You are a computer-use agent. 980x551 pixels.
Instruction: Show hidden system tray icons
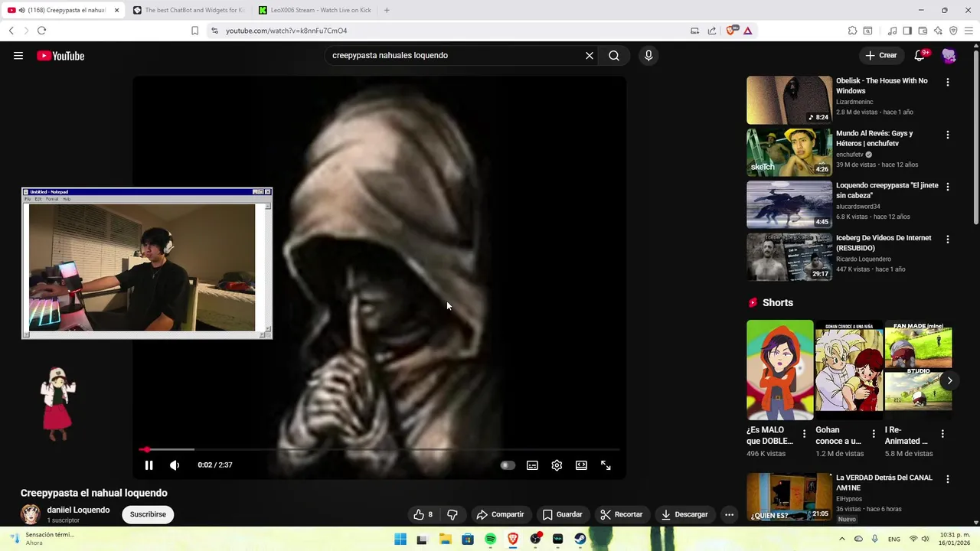pos(842,539)
